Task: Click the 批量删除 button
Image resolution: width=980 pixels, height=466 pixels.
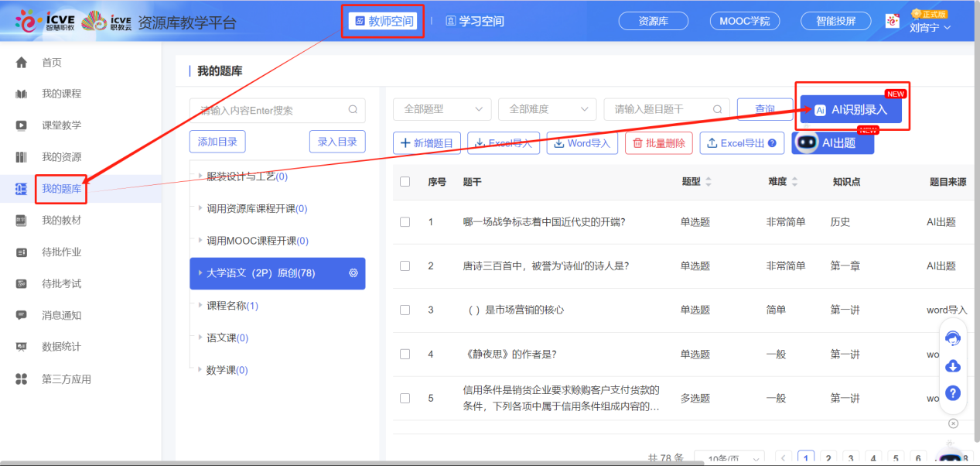Action: click(659, 143)
